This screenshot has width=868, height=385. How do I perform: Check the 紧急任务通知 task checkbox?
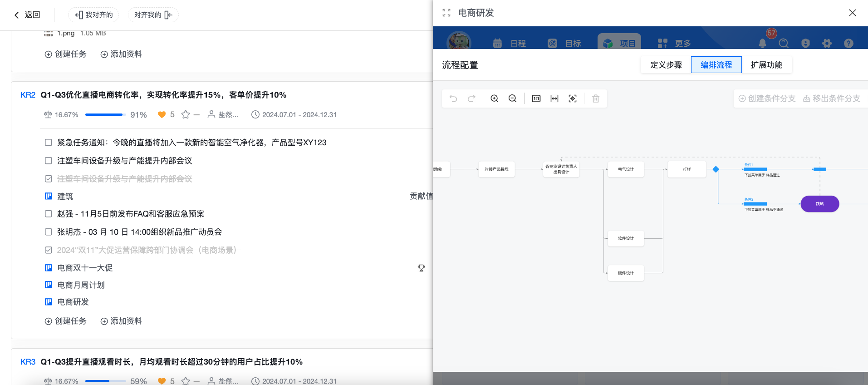coord(49,143)
